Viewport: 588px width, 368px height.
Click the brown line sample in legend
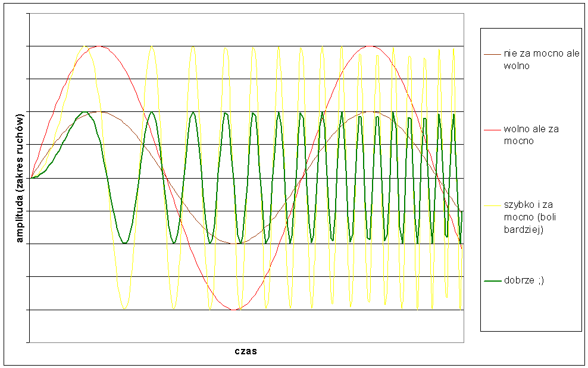tap(492, 55)
